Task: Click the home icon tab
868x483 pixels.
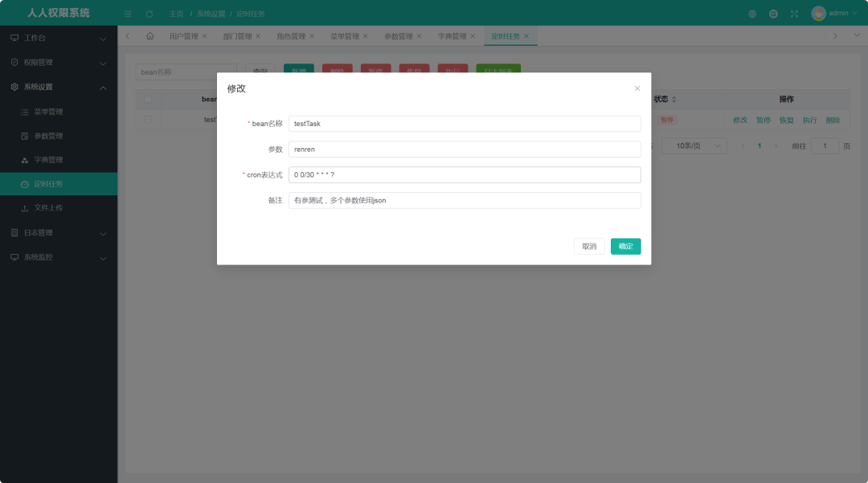Action: (149, 36)
